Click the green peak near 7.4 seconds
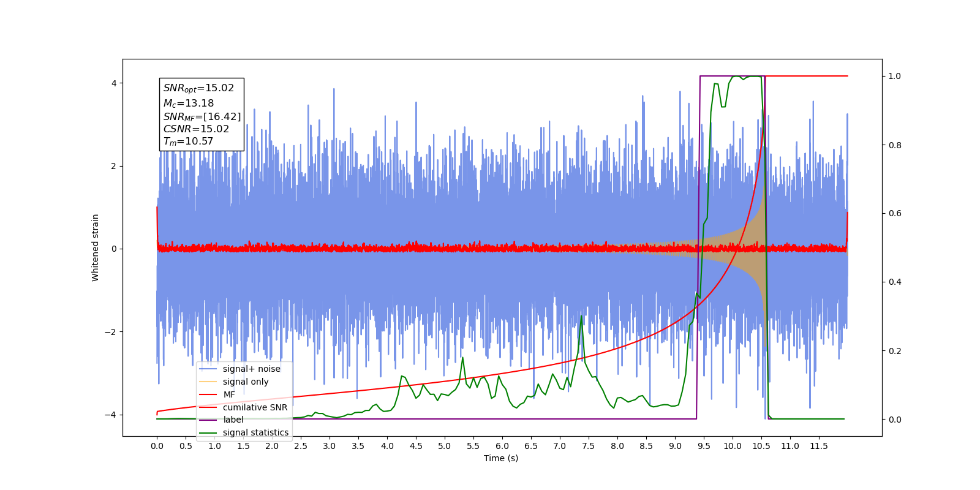Screen dimensions: 980x490 pos(581,317)
